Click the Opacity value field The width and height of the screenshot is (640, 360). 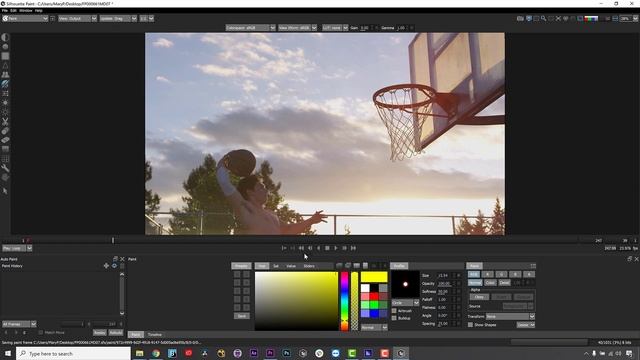point(444,284)
